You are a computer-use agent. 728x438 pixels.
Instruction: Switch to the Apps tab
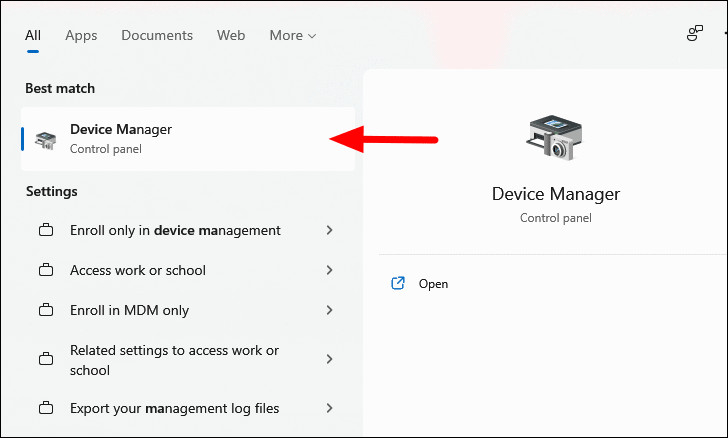point(81,35)
